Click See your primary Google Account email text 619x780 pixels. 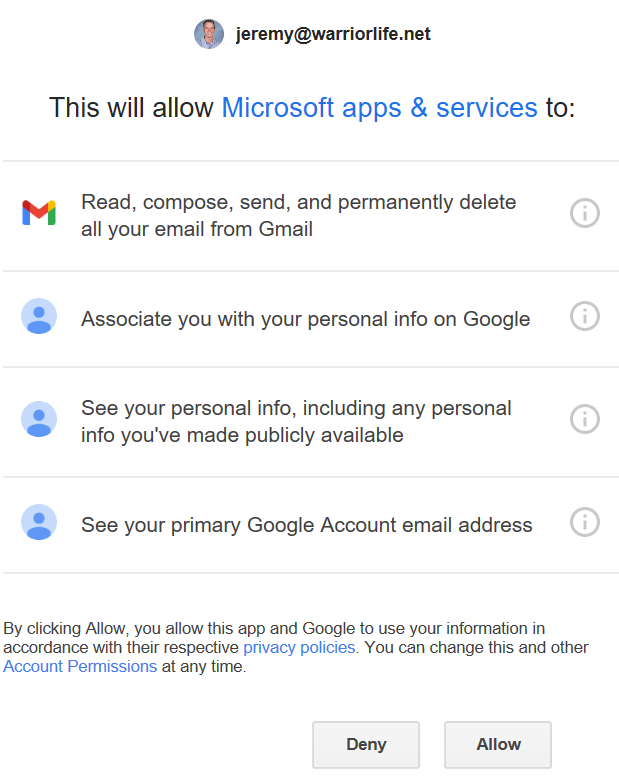306,524
